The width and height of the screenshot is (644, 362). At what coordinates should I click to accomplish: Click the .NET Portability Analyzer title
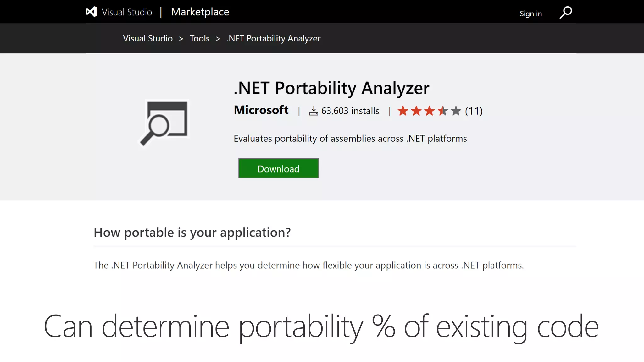pyautogui.click(x=331, y=88)
